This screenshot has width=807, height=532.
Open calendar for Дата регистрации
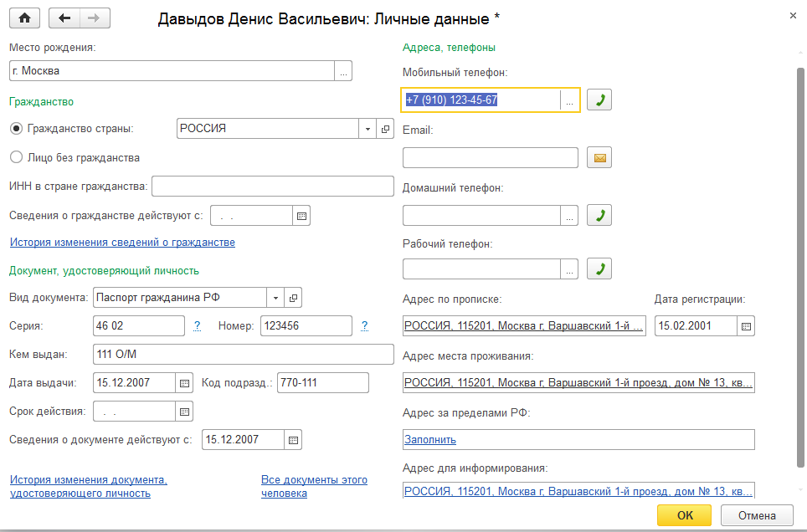(746, 326)
